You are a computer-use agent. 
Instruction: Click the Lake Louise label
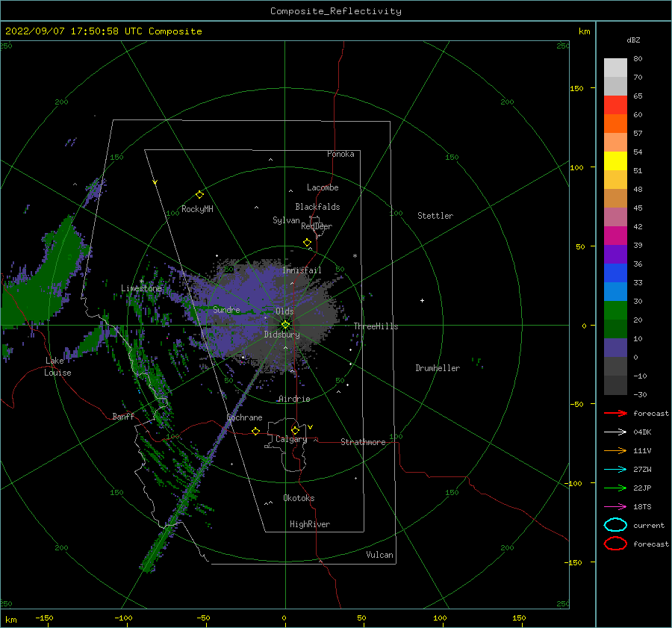57,367
